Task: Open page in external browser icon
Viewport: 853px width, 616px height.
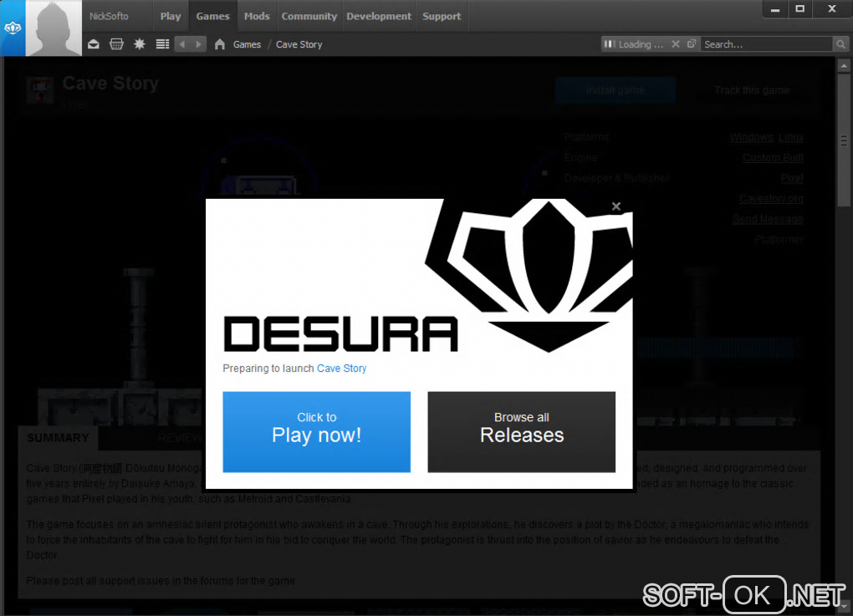Action: 692,44
